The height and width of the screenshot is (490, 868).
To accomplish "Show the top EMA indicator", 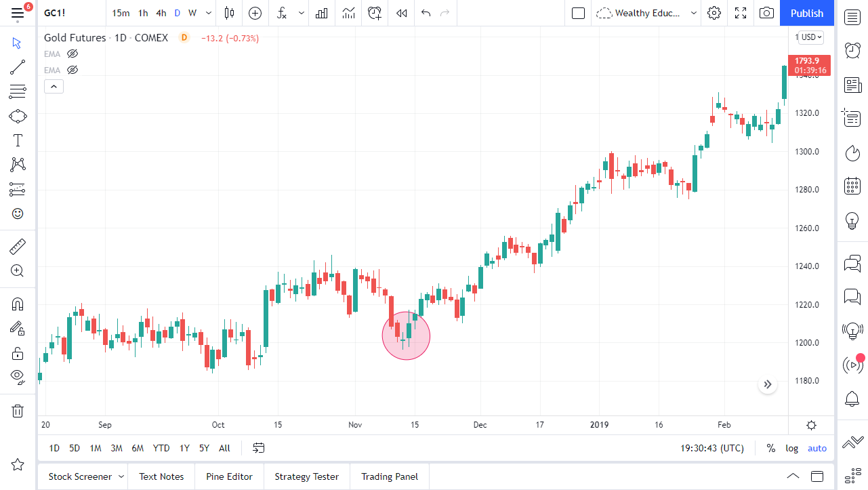I will click(73, 54).
